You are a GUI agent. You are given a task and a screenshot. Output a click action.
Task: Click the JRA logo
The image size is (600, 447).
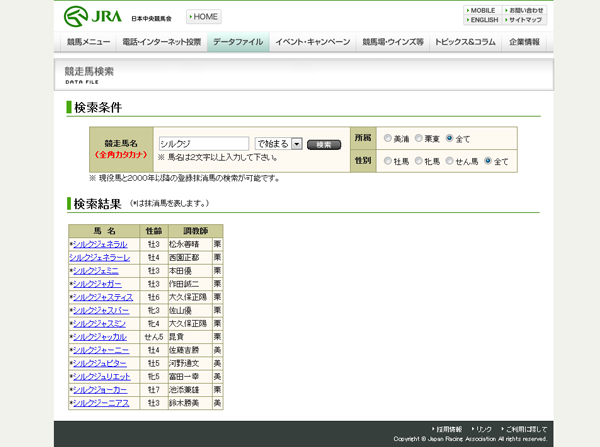tap(93, 16)
